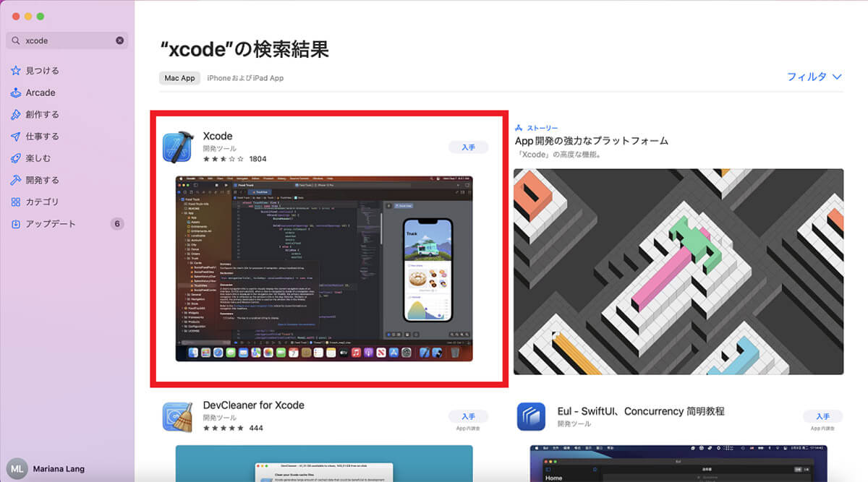
Task: Click the Create paintbrush icon in sidebar
Action: coord(16,114)
